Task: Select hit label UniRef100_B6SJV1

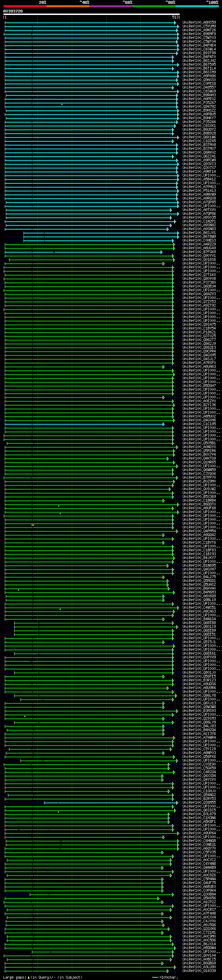Action: [x=199, y=233]
